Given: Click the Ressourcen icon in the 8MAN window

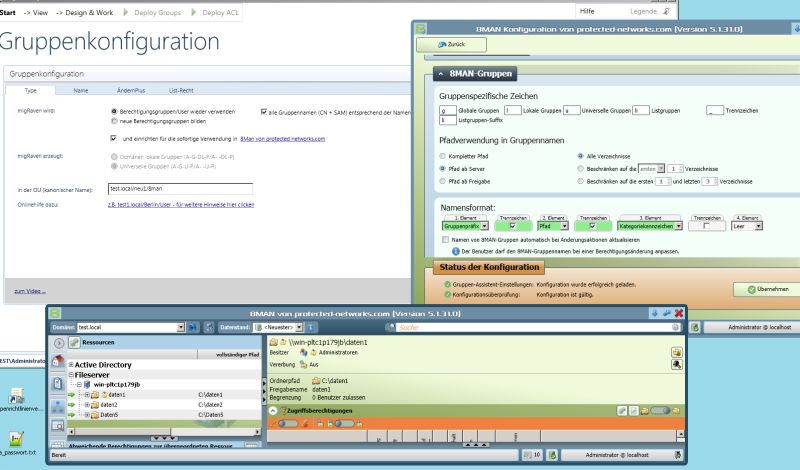Looking at the screenshot, I should pyautogui.click(x=74, y=342).
